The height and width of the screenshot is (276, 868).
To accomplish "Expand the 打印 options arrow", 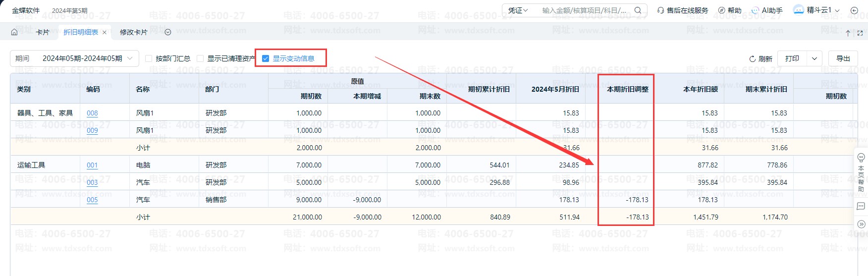I will point(814,58).
